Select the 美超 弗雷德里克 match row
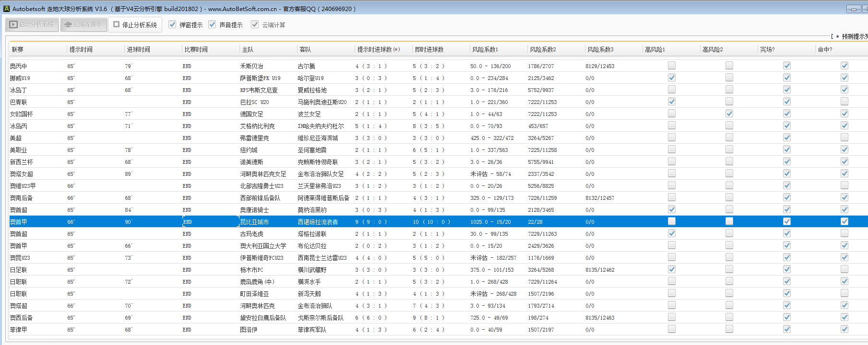The height and width of the screenshot is (345, 868). (254, 138)
